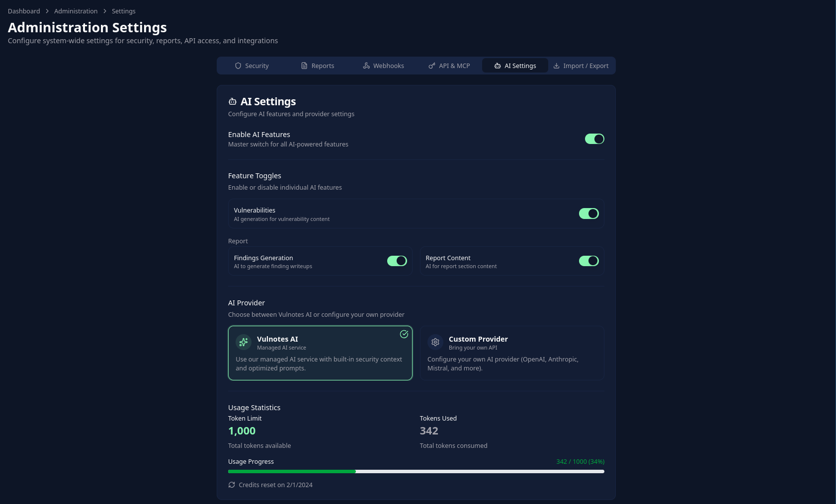Select the Vulnotes AI provider card

pyautogui.click(x=320, y=353)
